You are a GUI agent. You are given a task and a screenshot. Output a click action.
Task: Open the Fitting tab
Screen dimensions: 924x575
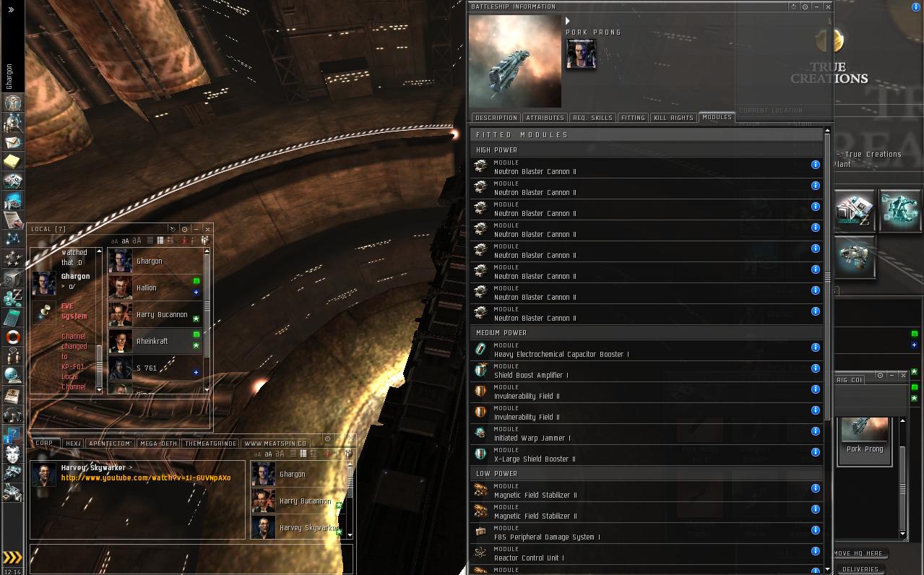(x=633, y=118)
